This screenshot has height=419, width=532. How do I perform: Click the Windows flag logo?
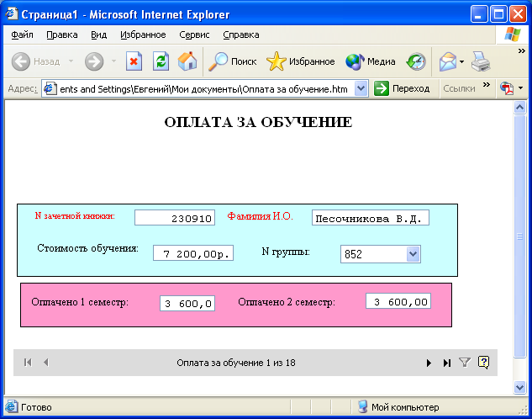[x=513, y=34]
